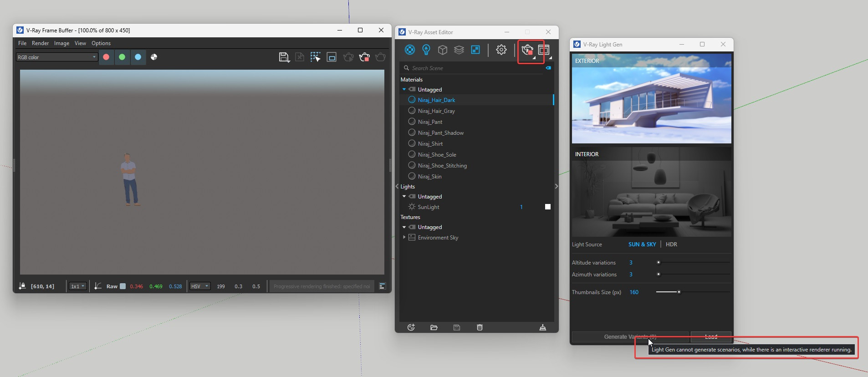Stop interactive render in the Frame Buffer toolbar
The width and height of the screenshot is (868, 377).
point(364,57)
